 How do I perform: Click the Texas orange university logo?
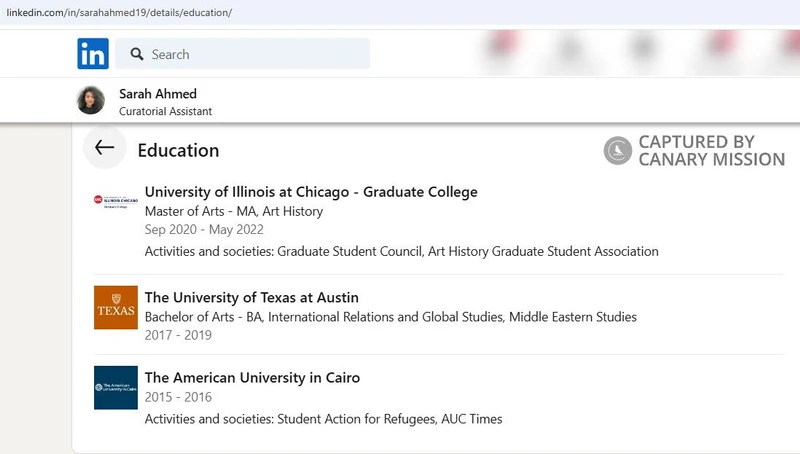[x=116, y=307]
